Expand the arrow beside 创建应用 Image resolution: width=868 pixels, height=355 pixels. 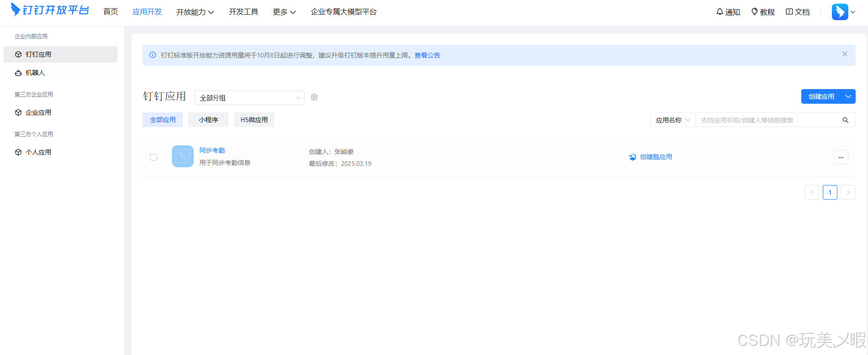point(848,96)
